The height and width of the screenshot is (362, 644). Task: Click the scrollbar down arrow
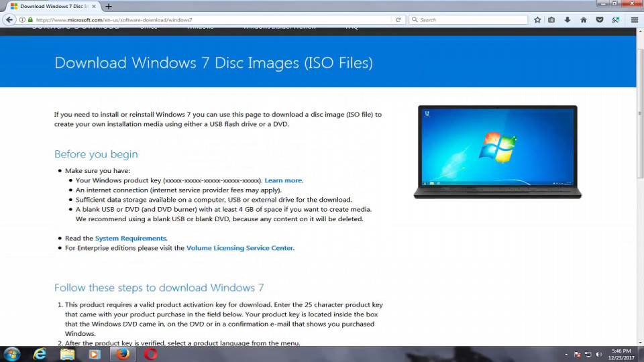pyautogui.click(x=640, y=343)
